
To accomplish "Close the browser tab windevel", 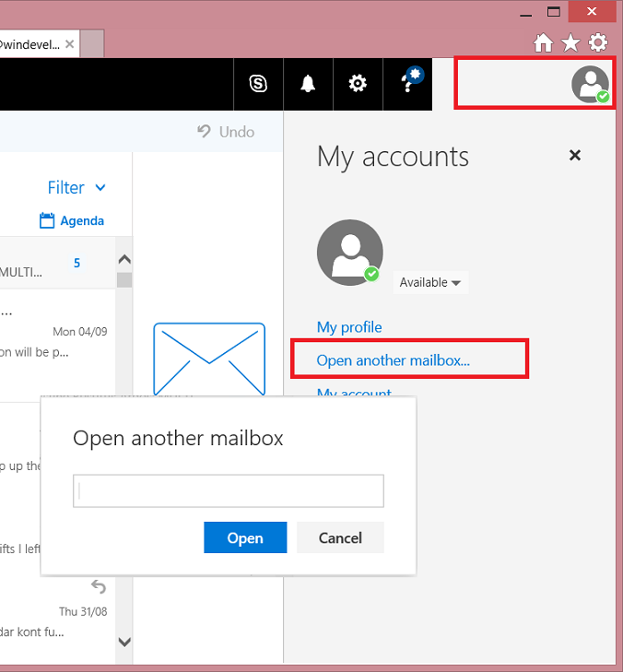I will pyautogui.click(x=69, y=44).
